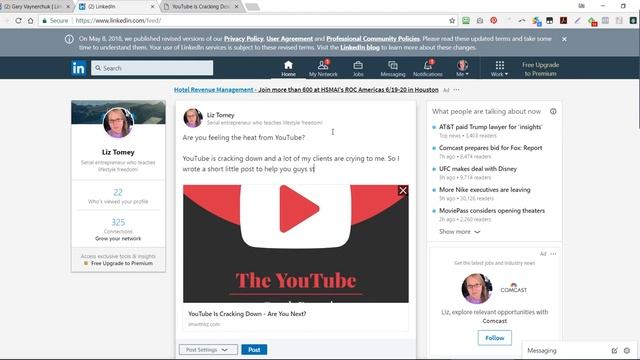Click Free Upgrade to Premium in navbar
The image size is (640, 360).
[x=540, y=69]
